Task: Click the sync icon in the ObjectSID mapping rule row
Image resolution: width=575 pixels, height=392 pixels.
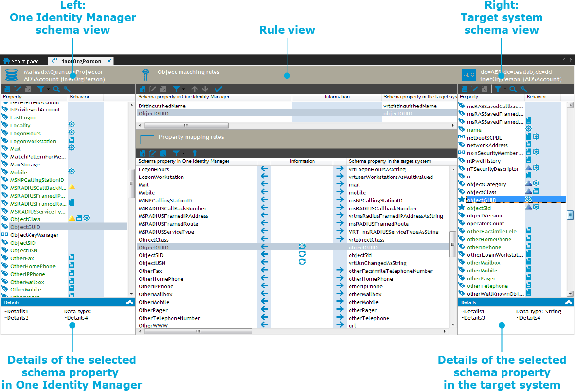Action: click(302, 254)
